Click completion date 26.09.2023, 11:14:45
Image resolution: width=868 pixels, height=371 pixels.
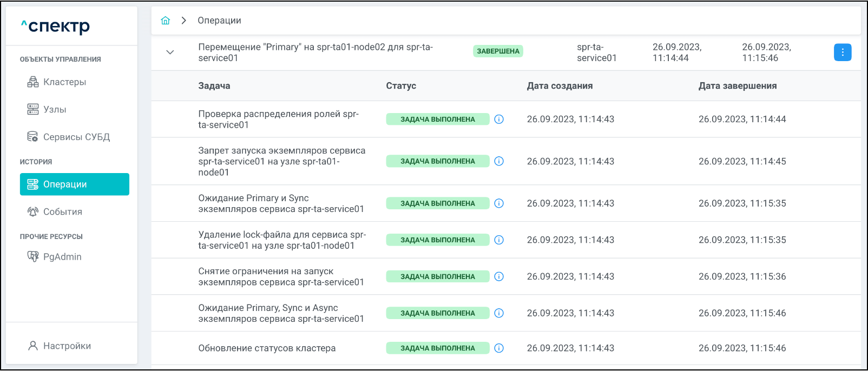pyautogui.click(x=742, y=161)
